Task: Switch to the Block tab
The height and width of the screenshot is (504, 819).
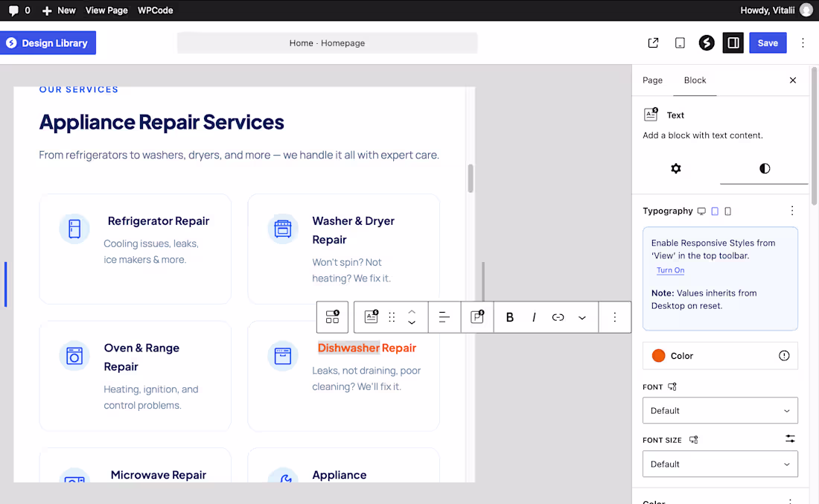Action: [695, 80]
